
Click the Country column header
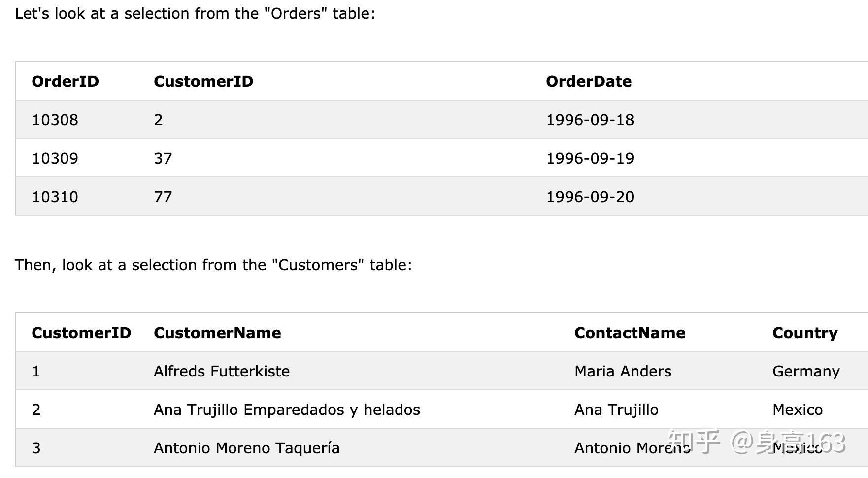[805, 333]
